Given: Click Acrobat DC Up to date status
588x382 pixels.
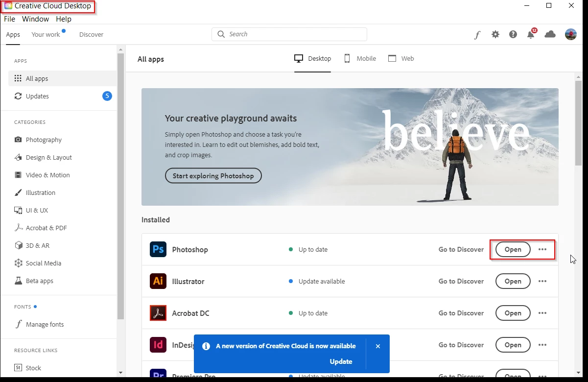Looking at the screenshot, I should 308,313.
